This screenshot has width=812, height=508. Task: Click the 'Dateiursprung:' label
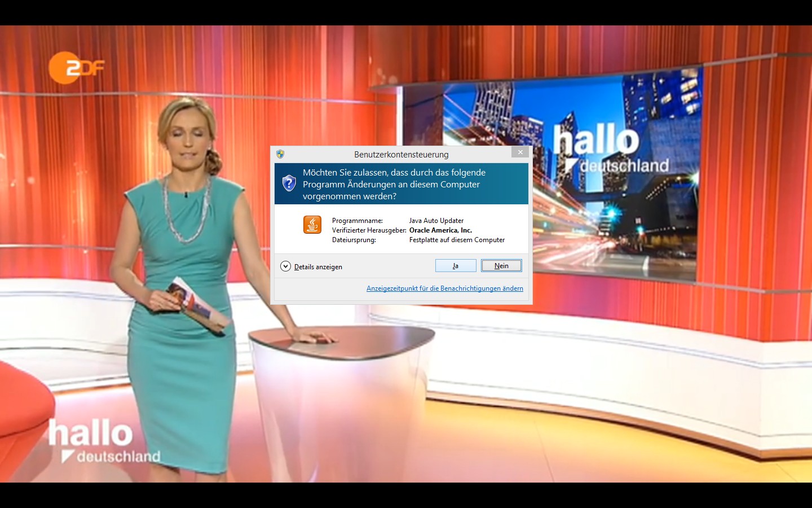point(354,240)
